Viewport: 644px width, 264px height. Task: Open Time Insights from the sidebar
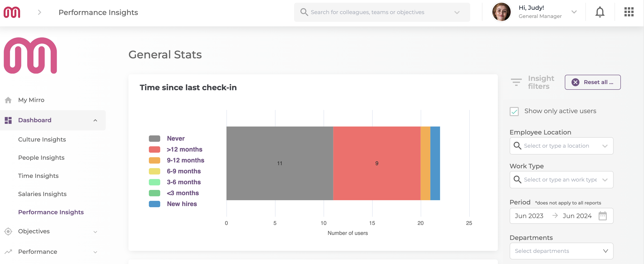point(38,176)
